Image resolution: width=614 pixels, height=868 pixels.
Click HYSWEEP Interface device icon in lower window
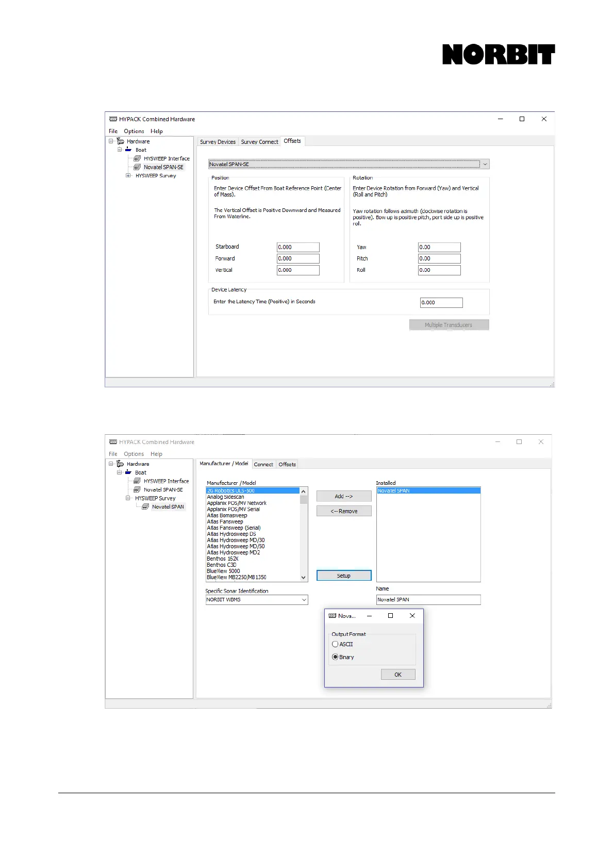coord(137,481)
